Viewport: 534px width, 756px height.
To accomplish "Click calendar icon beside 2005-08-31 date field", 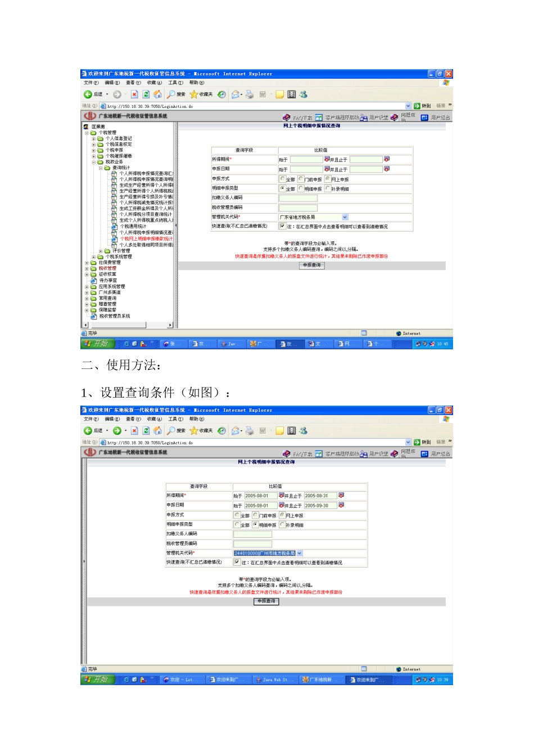I will (341, 496).
